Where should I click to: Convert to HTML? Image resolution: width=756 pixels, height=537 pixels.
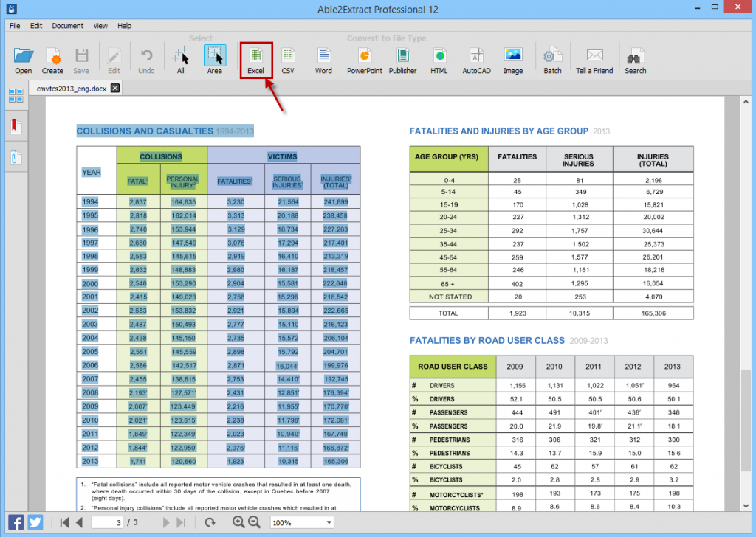point(439,60)
